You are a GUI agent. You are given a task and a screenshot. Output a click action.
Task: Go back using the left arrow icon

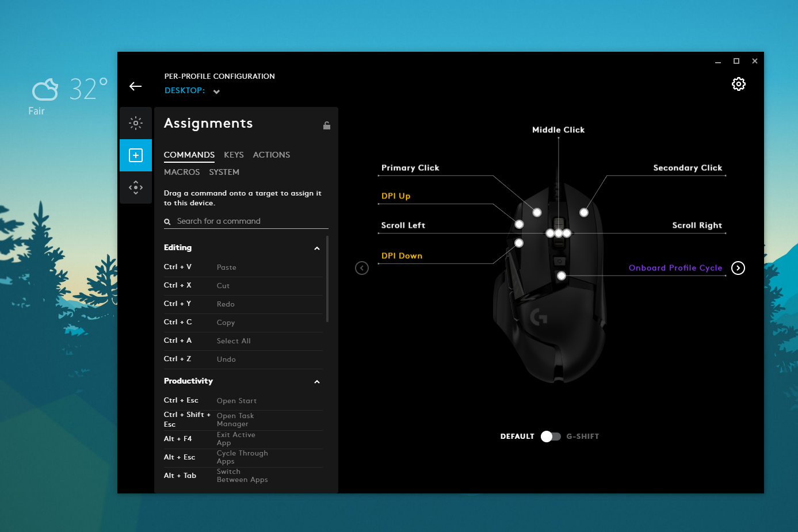(x=136, y=86)
